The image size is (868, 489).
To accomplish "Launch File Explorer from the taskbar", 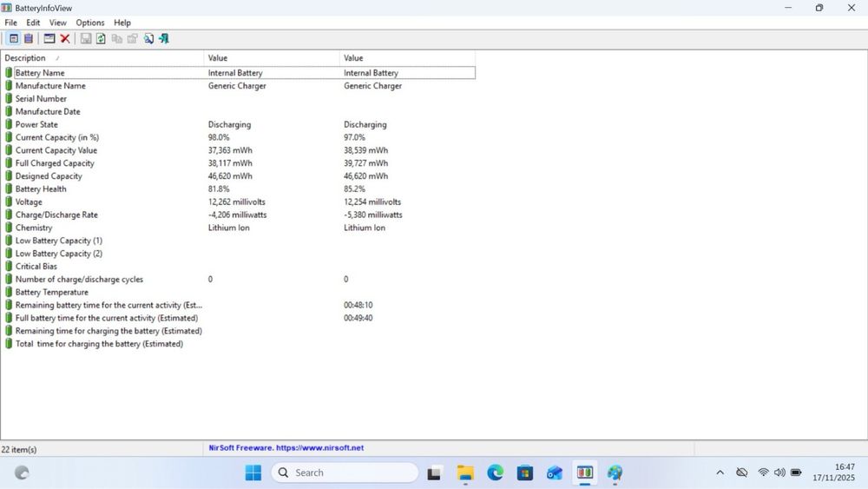I will [x=465, y=472].
